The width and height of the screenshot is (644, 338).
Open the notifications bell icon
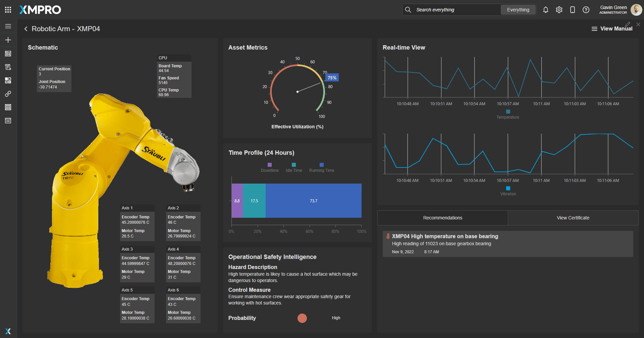[546, 10]
